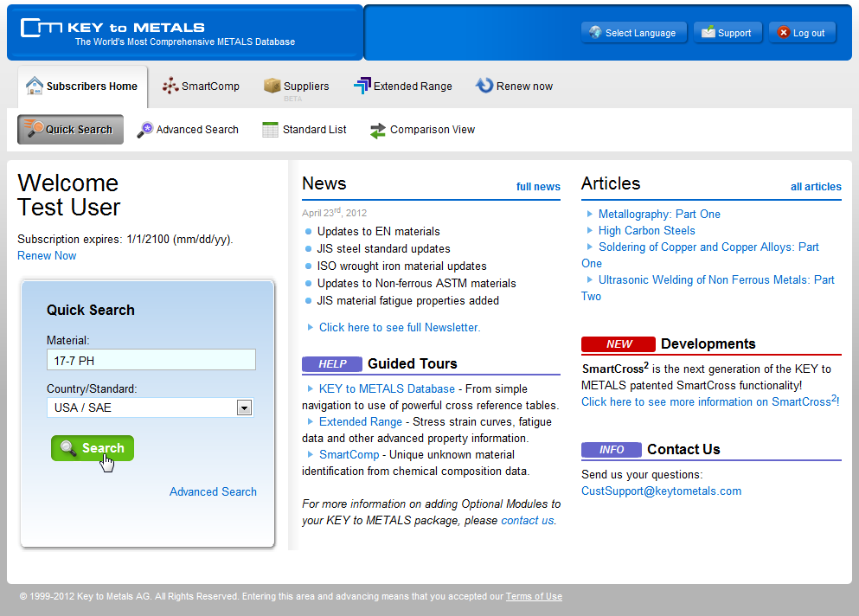Open the Support button

point(728,33)
